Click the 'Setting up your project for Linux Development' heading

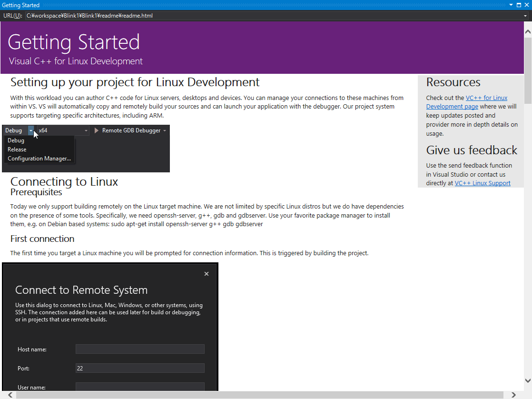coord(135,82)
